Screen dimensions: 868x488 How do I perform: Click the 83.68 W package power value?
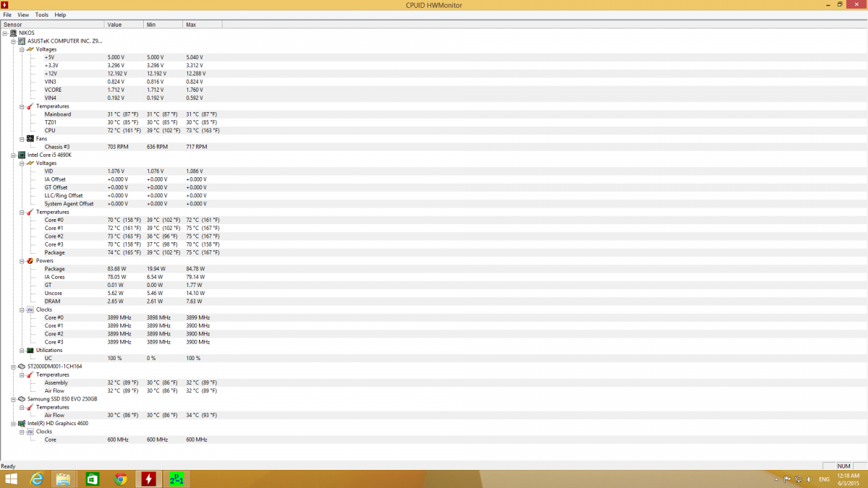[x=116, y=269]
